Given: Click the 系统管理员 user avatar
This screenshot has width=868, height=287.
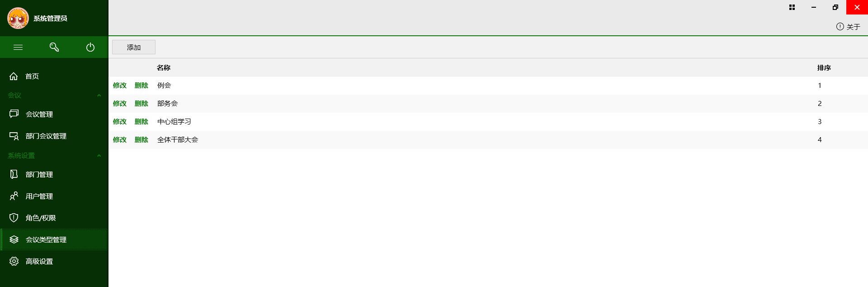Looking at the screenshot, I should coord(18,18).
